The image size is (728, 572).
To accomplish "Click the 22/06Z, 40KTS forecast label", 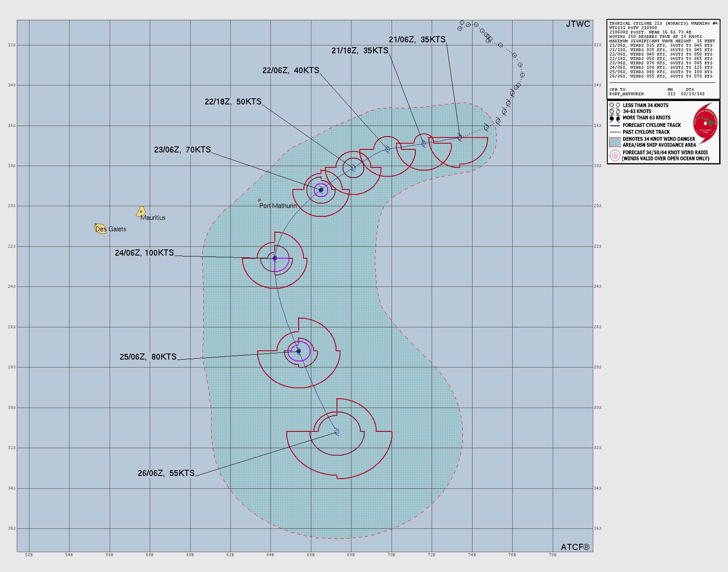I will [291, 71].
